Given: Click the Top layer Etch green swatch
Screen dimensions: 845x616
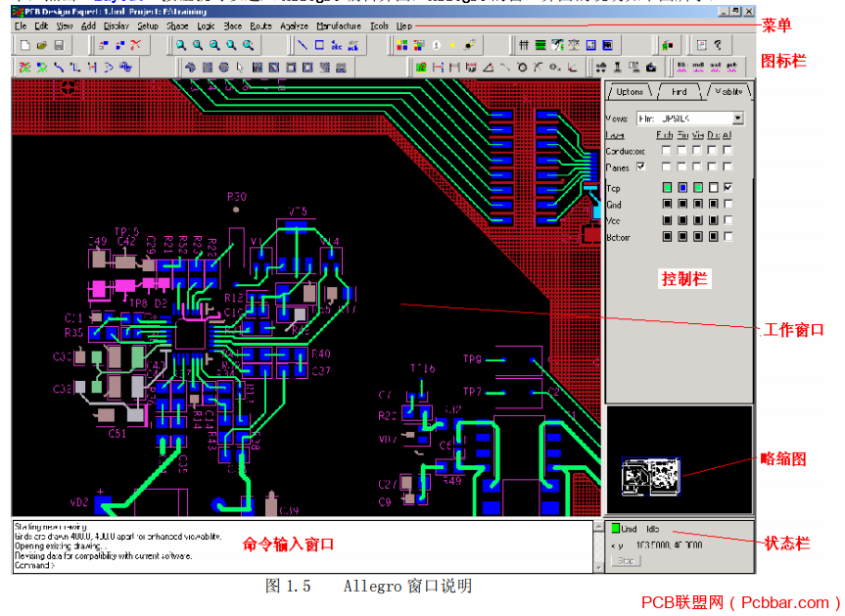Looking at the screenshot, I should (667, 188).
